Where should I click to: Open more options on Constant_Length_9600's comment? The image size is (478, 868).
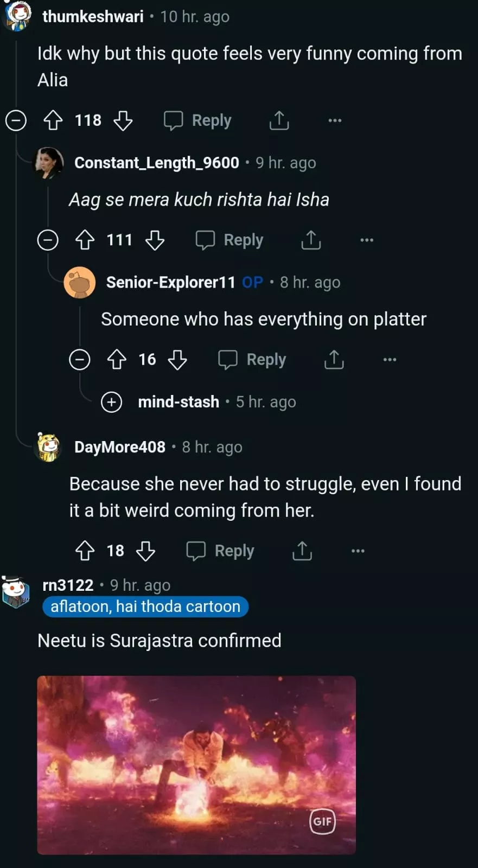pos(367,240)
